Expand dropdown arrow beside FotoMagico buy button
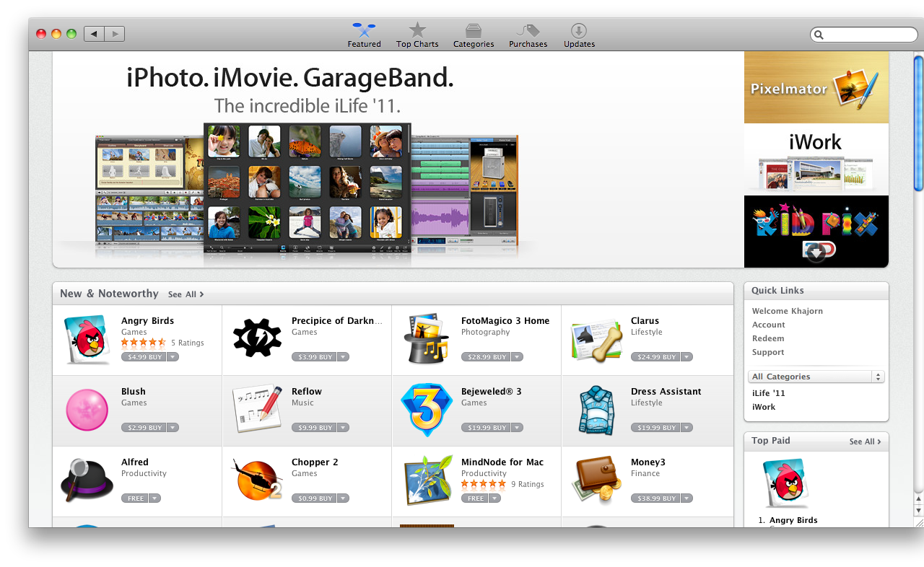Viewport: 924px width, 567px height. pyautogui.click(x=517, y=357)
